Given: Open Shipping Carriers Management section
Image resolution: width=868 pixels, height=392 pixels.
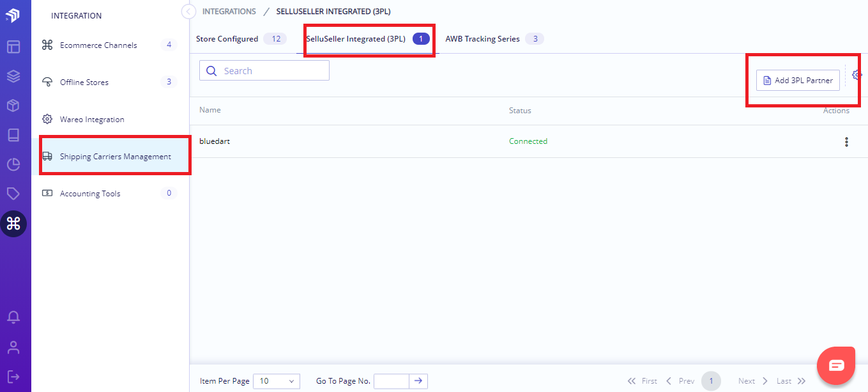Looking at the screenshot, I should pos(114,155).
